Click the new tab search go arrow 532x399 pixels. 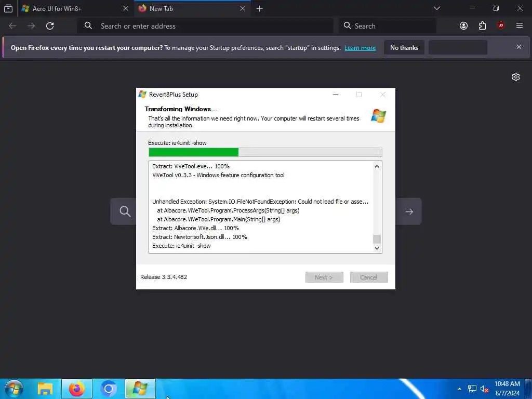(x=409, y=211)
